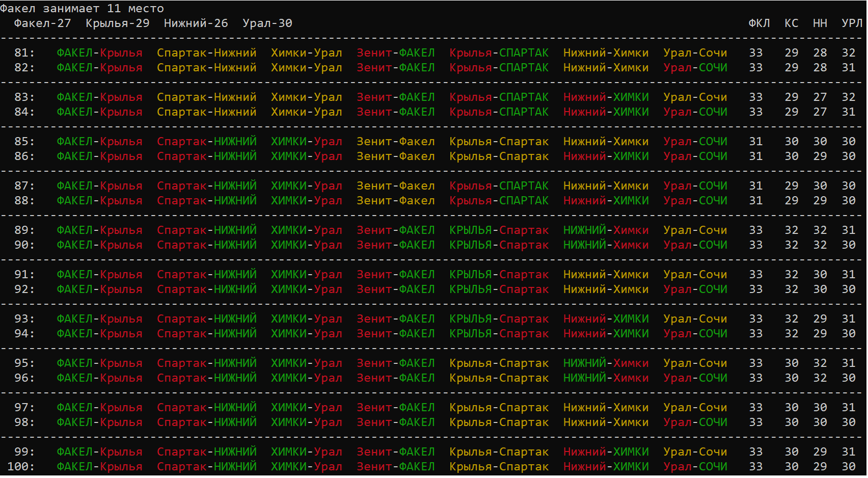Viewport: 868px width, 478px height.
Task: Click 'КРЫЛЬЯ-Спартак' in row 93
Action: click(x=499, y=319)
